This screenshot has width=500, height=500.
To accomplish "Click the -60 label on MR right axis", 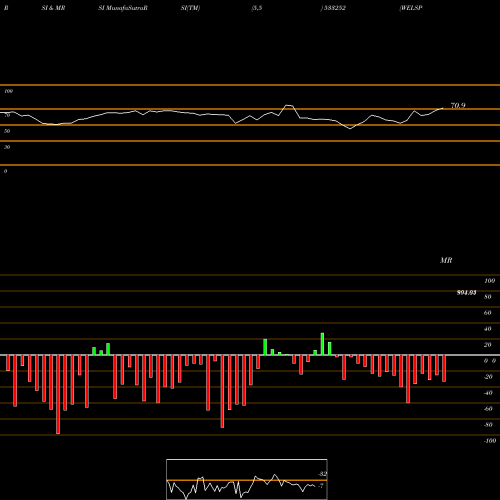I will (488, 409).
